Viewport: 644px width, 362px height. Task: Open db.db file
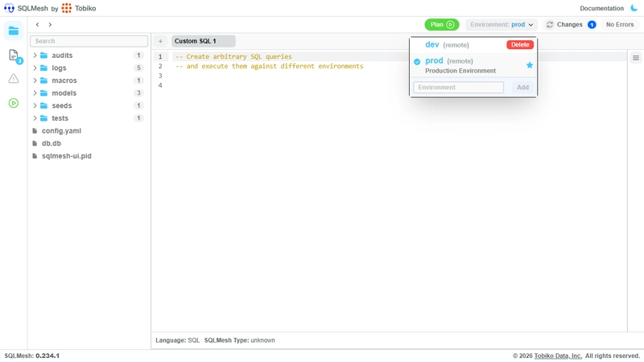pos(52,143)
